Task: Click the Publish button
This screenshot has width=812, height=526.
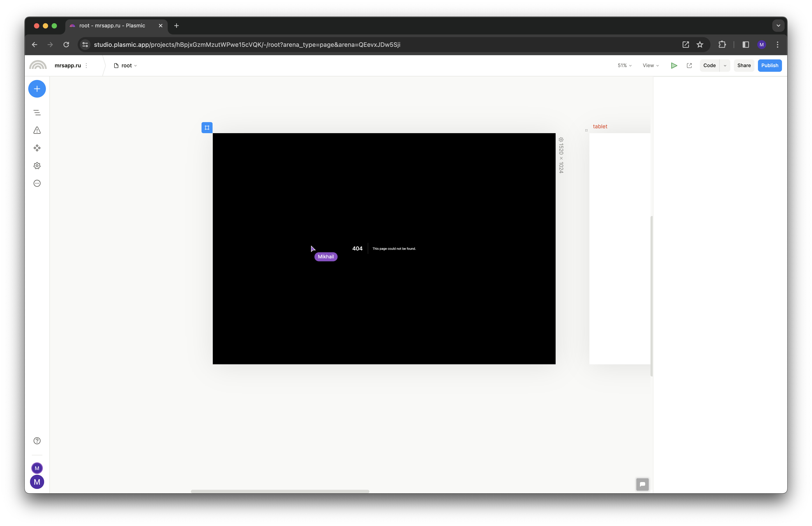Action: [769, 66]
